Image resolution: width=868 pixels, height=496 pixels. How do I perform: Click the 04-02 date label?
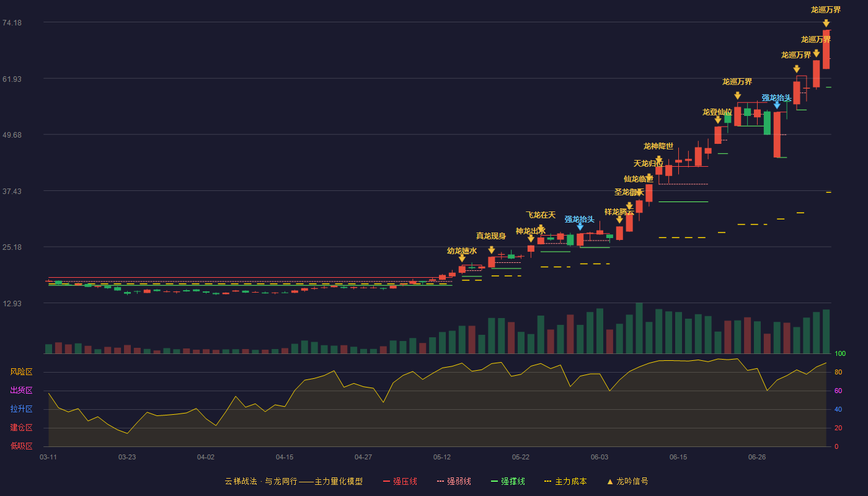[206, 457]
